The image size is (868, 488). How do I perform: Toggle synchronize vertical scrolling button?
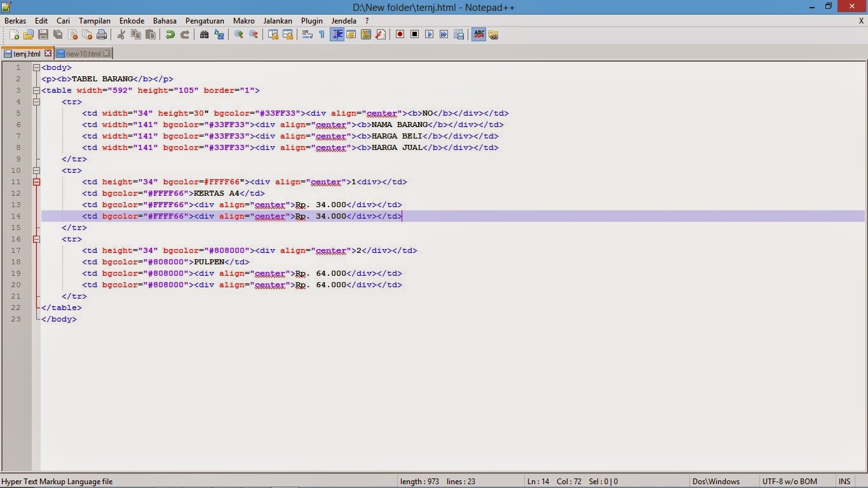[273, 34]
